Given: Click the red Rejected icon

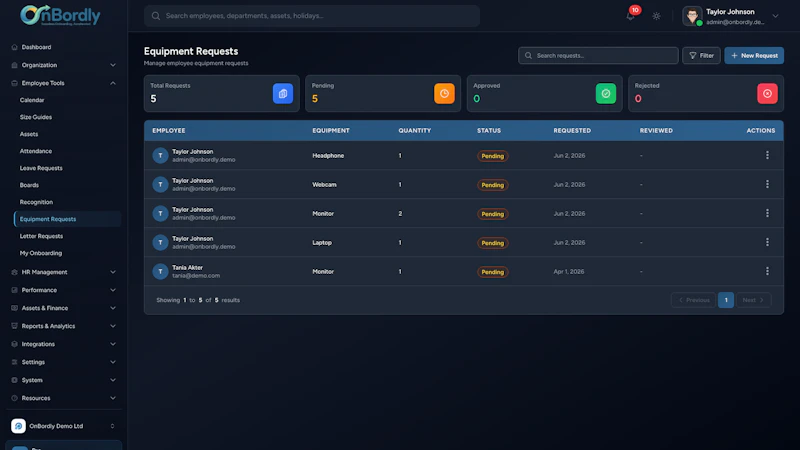Looking at the screenshot, I should [x=767, y=93].
